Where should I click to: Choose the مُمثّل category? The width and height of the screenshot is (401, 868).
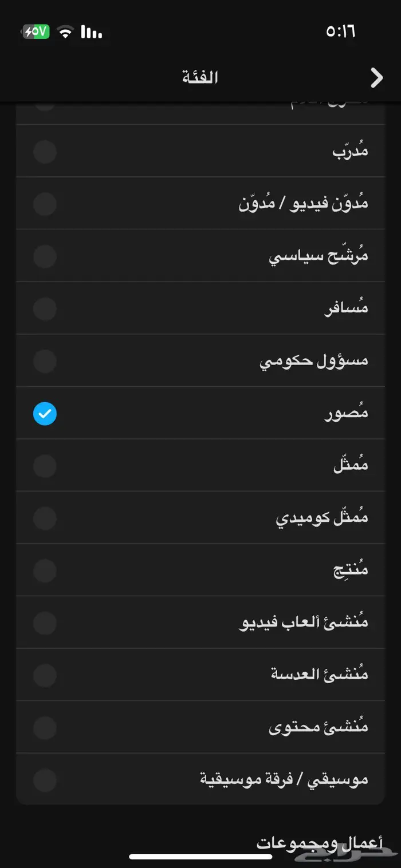(200, 465)
